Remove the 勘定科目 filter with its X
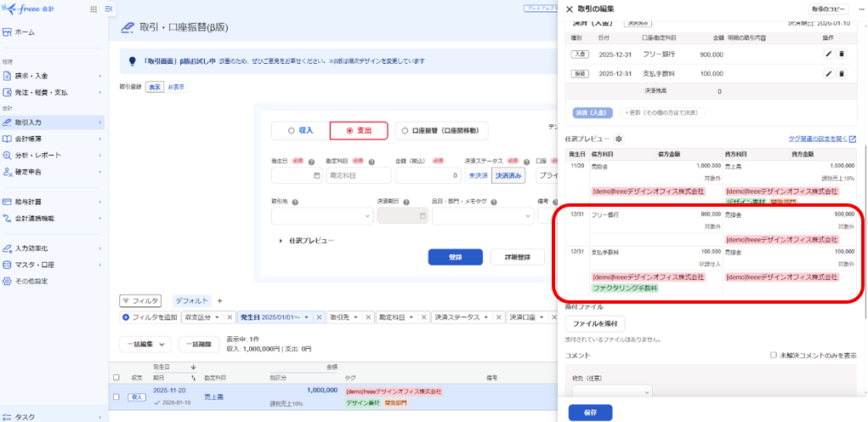Viewport: 868px width, 422px height. click(423, 317)
